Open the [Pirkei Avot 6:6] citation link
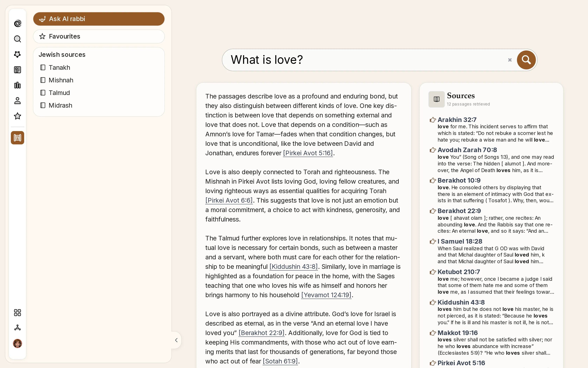The image size is (588, 368). point(229,200)
